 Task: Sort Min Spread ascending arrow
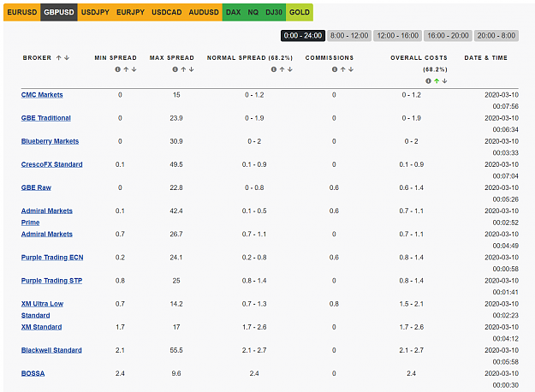(x=126, y=69)
